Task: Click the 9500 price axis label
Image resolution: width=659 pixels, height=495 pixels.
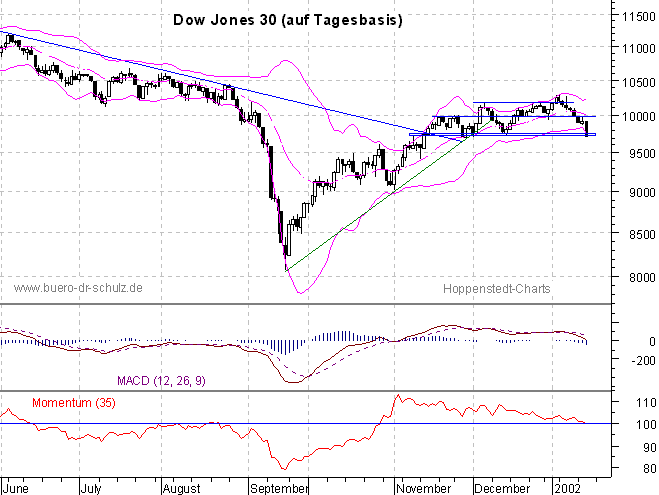Action: tap(642, 154)
